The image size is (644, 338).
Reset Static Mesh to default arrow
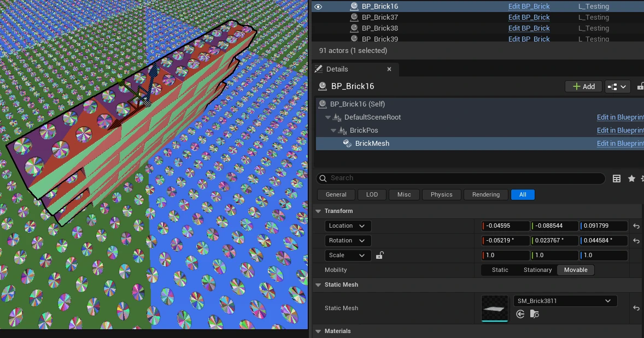click(x=636, y=308)
